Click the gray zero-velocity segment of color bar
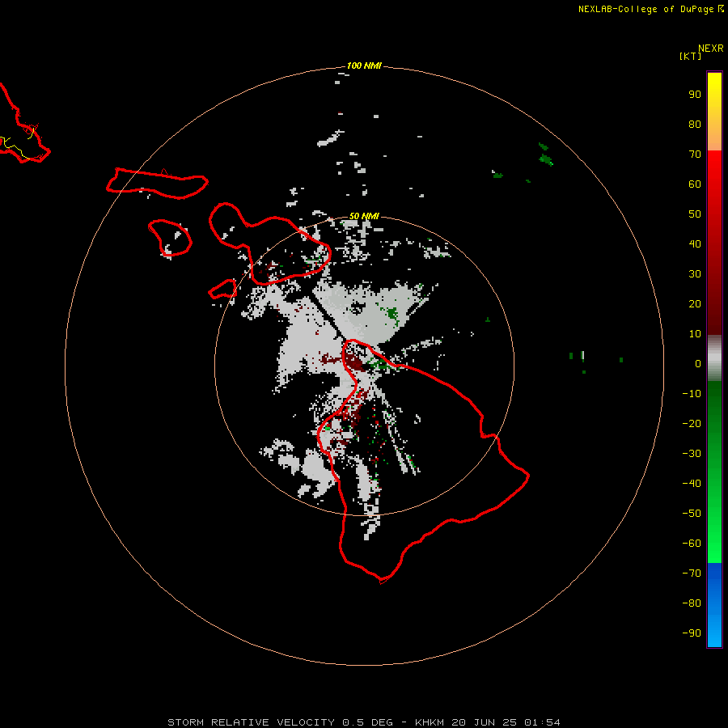The height and width of the screenshot is (728, 728). point(714,358)
